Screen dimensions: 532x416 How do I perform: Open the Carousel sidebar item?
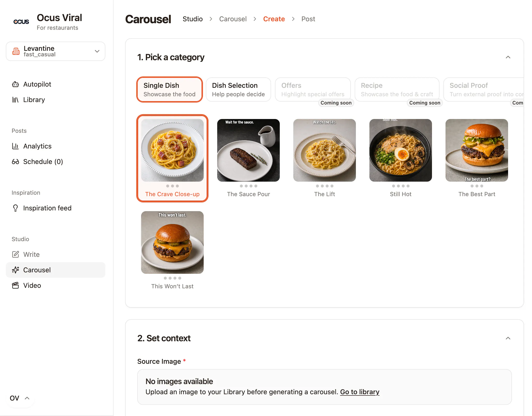tap(56, 270)
